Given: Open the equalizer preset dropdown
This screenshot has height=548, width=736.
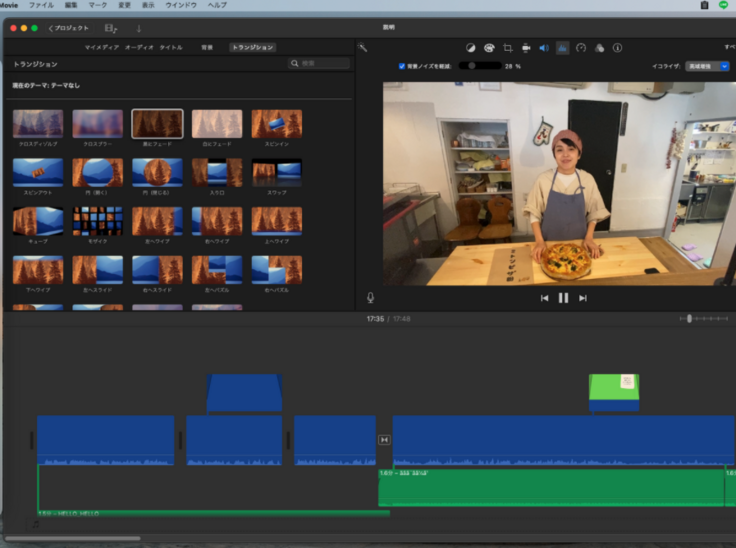Looking at the screenshot, I should pyautogui.click(x=707, y=66).
